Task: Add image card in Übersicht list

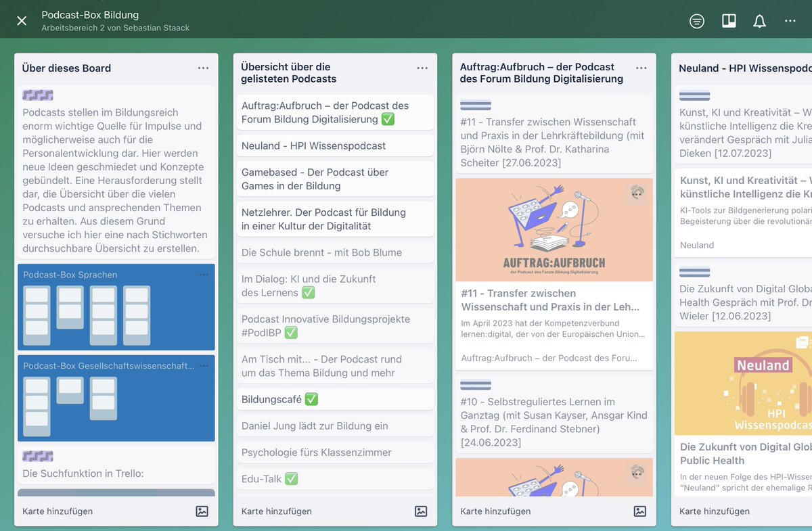Action: [421, 511]
